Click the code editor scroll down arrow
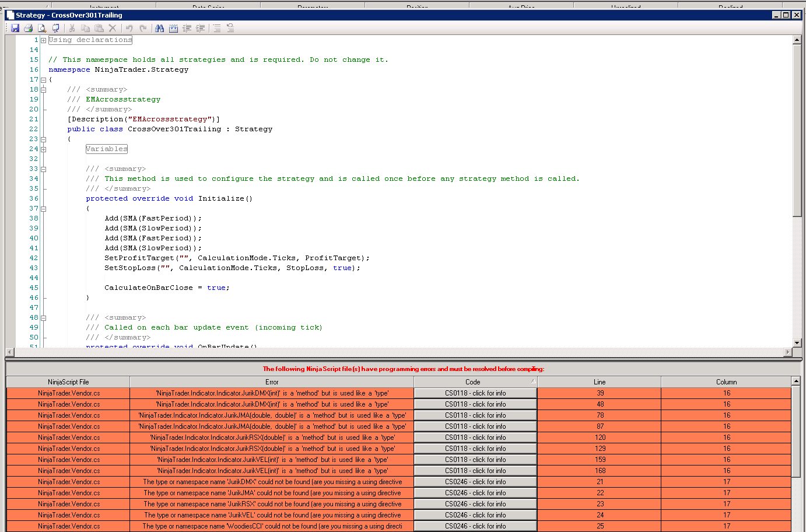 coord(797,343)
